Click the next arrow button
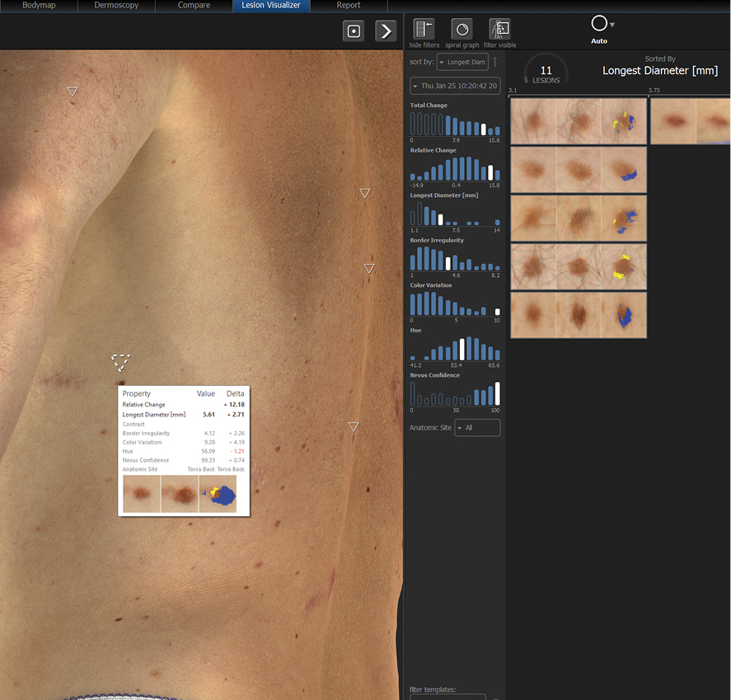The height and width of the screenshot is (700, 731). point(386,31)
